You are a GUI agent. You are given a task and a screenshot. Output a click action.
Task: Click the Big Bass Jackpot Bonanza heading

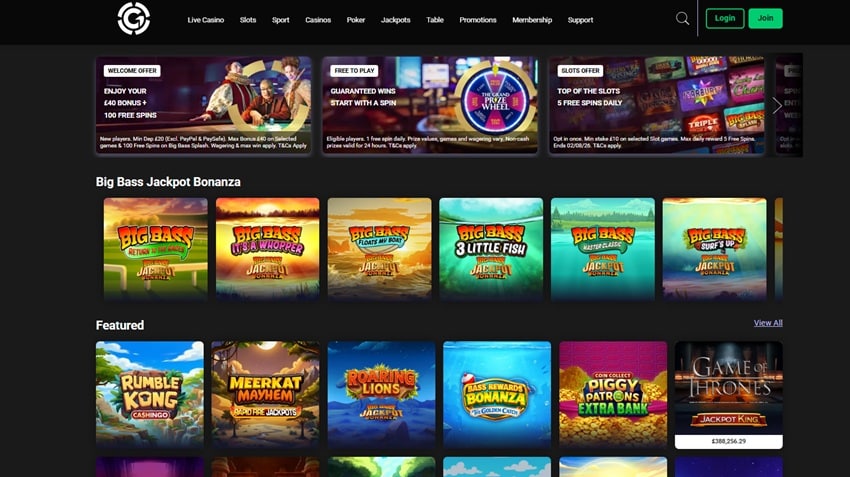[x=168, y=182]
